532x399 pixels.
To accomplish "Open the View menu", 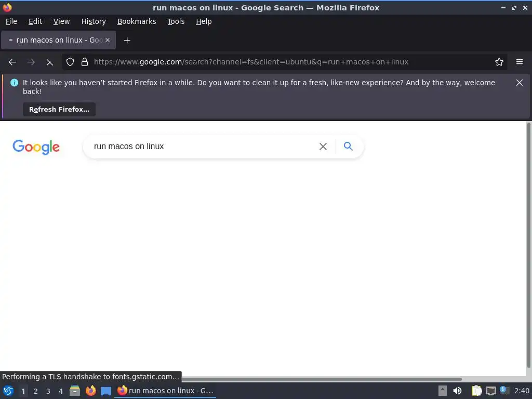I will 61,21.
